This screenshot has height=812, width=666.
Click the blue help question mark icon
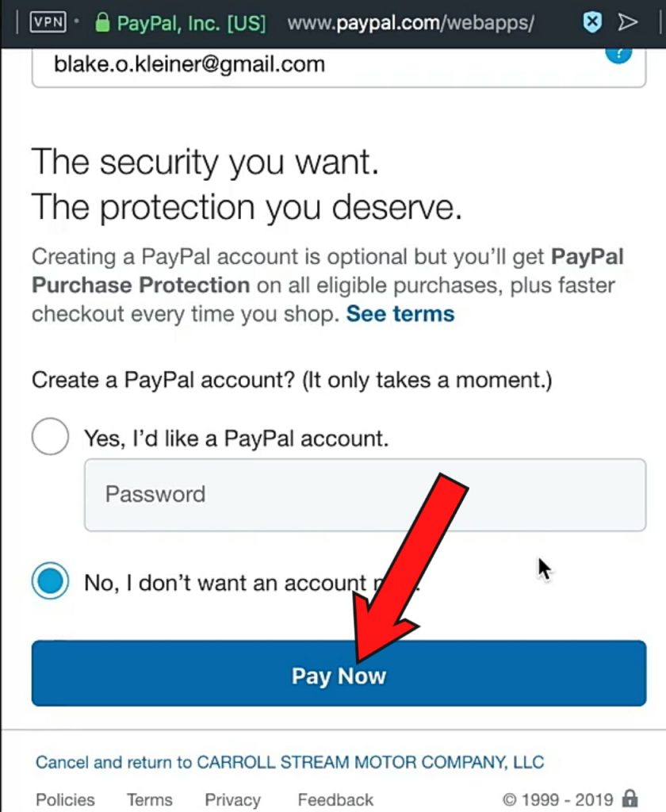pyautogui.click(x=618, y=54)
